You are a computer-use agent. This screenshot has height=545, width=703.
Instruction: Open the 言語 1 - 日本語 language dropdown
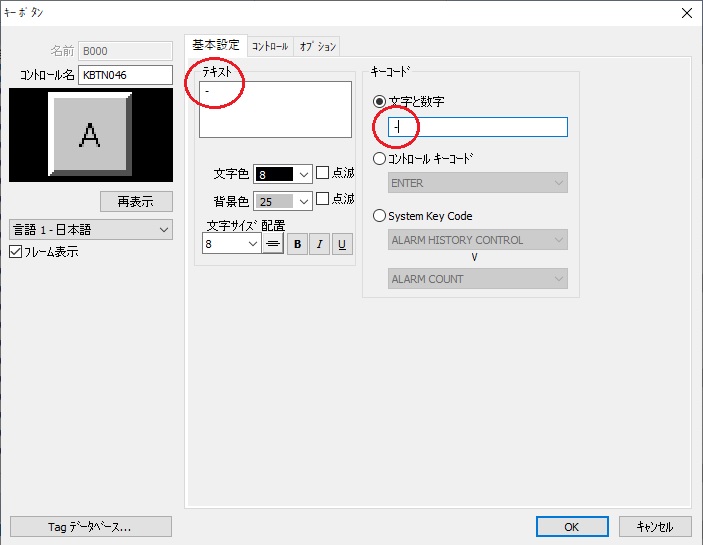click(91, 229)
